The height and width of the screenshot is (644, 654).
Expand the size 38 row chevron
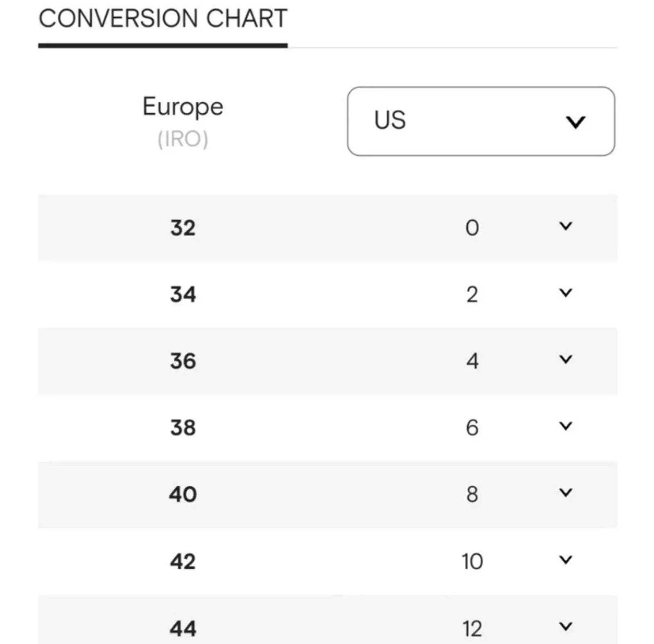coord(566,426)
